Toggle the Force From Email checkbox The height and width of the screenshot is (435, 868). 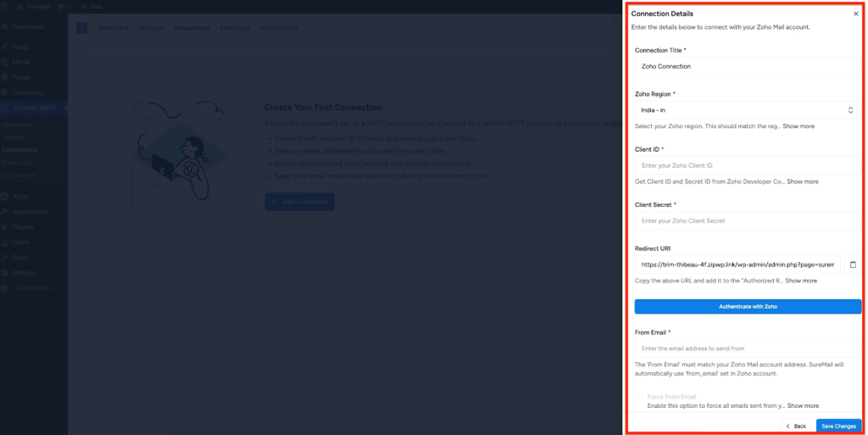[639, 397]
